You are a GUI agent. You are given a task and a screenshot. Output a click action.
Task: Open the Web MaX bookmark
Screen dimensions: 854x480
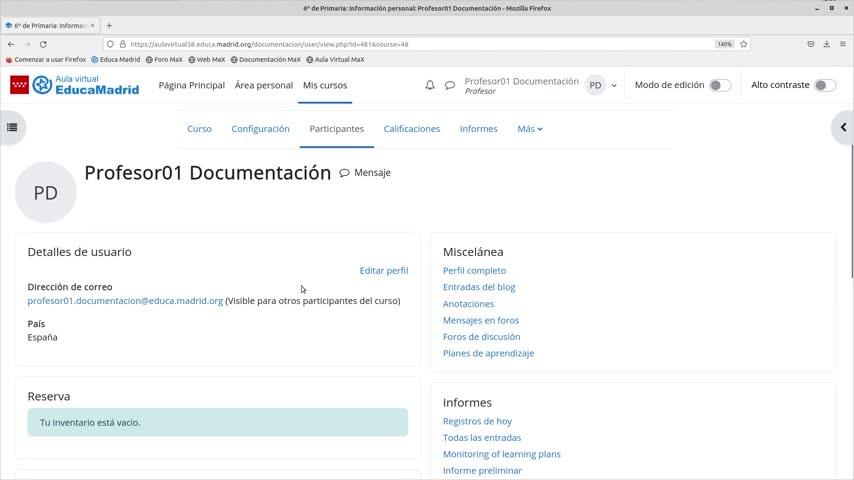coord(206,59)
